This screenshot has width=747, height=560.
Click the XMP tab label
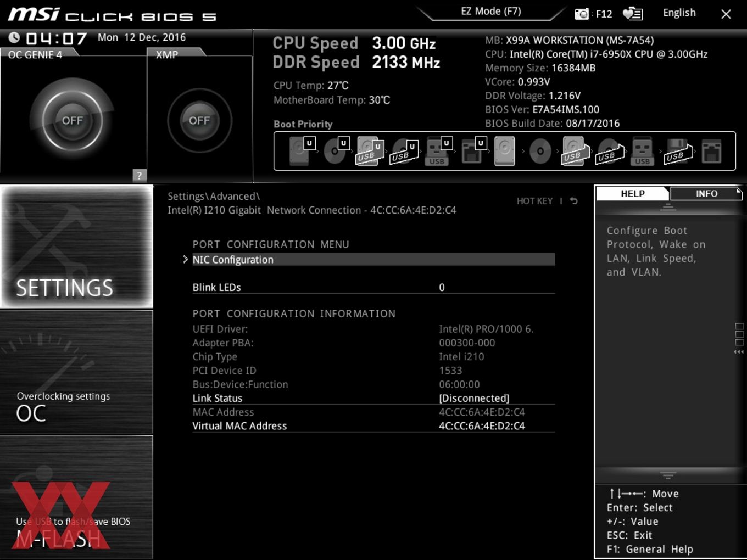(x=167, y=55)
